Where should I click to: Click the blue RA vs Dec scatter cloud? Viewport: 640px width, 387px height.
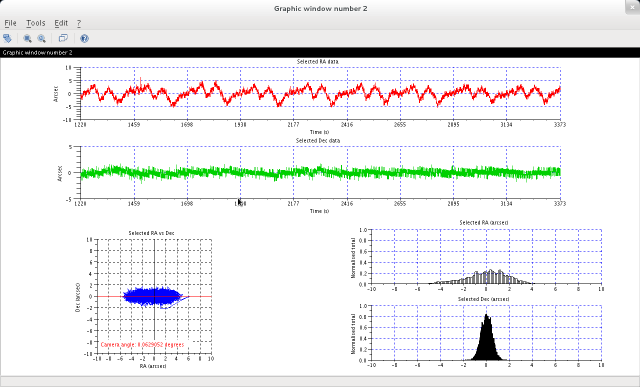154,296
